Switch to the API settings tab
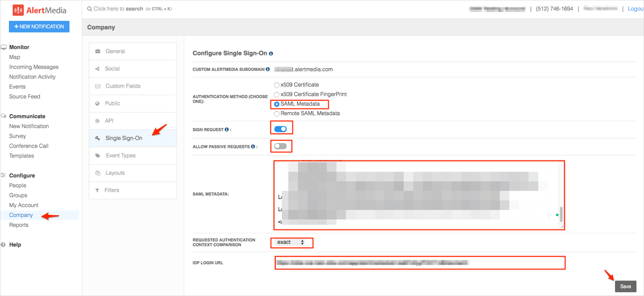This screenshot has width=644, height=296. coord(109,121)
